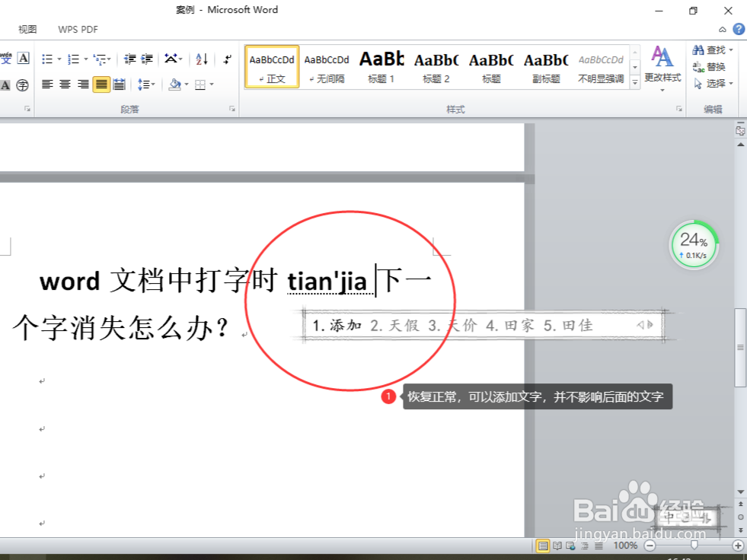Apply the 标题 2 style
This screenshot has height=560, width=747.
(436, 67)
